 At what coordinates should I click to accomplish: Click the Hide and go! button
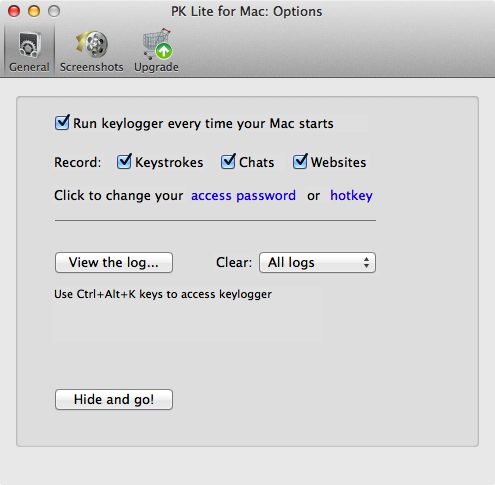(114, 399)
